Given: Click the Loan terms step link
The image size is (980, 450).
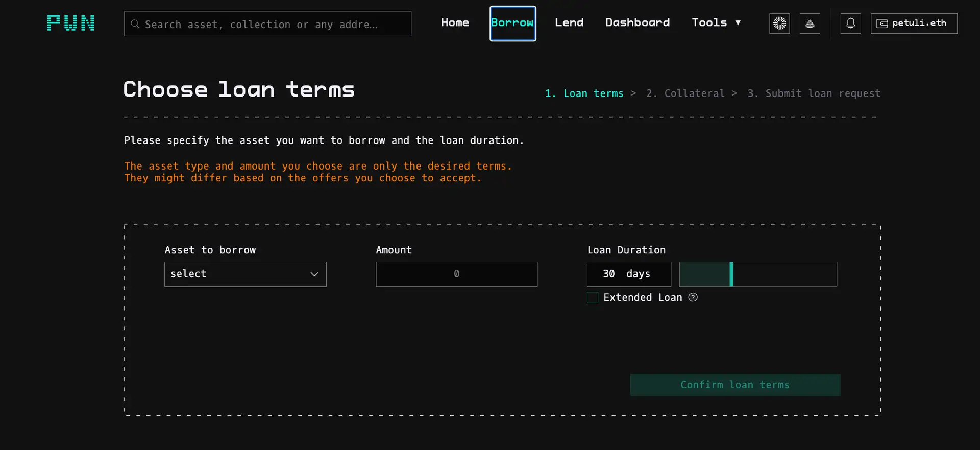Looking at the screenshot, I should pos(584,93).
